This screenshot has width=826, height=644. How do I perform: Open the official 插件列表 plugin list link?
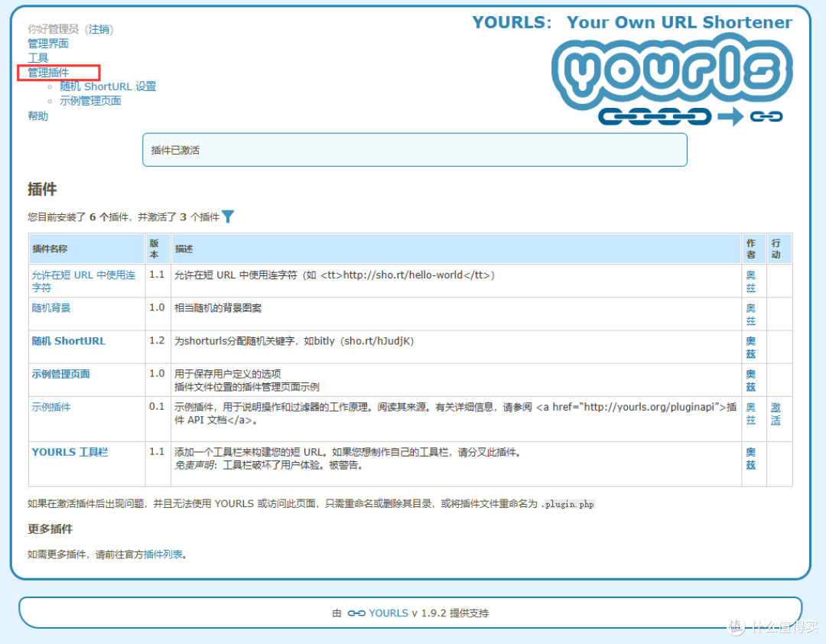point(163,555)
